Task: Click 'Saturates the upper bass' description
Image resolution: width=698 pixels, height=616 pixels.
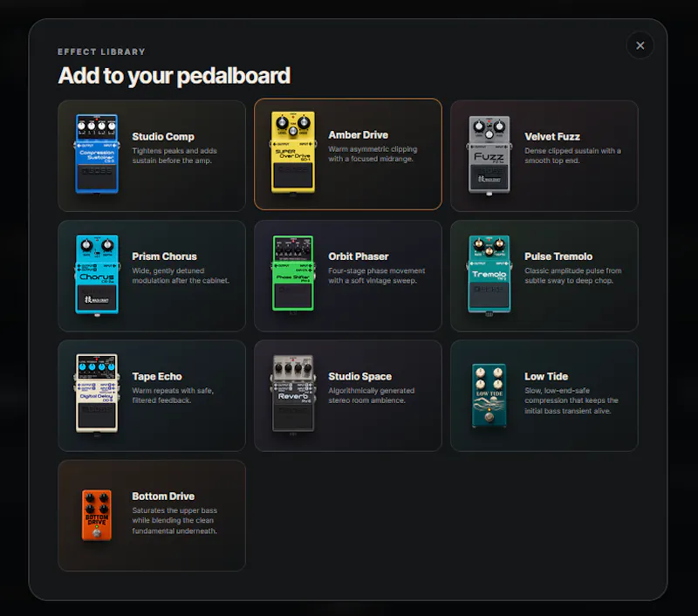Action: (174, 521)
